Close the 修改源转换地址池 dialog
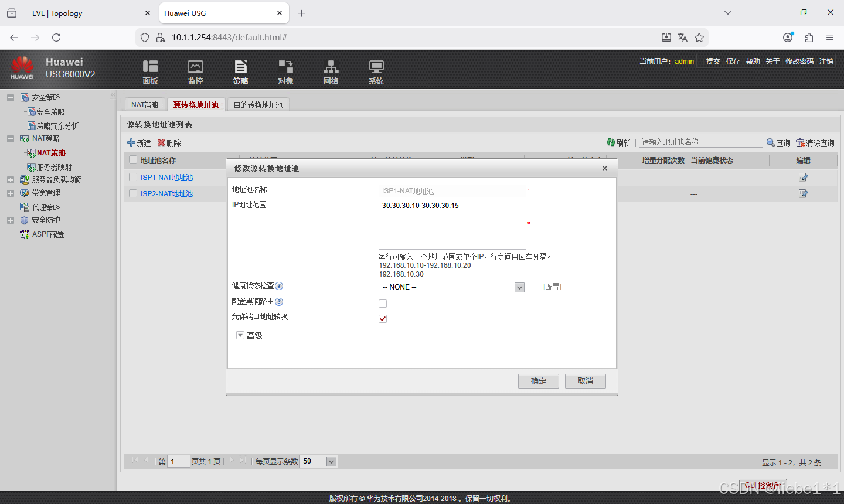 [605, 168]
